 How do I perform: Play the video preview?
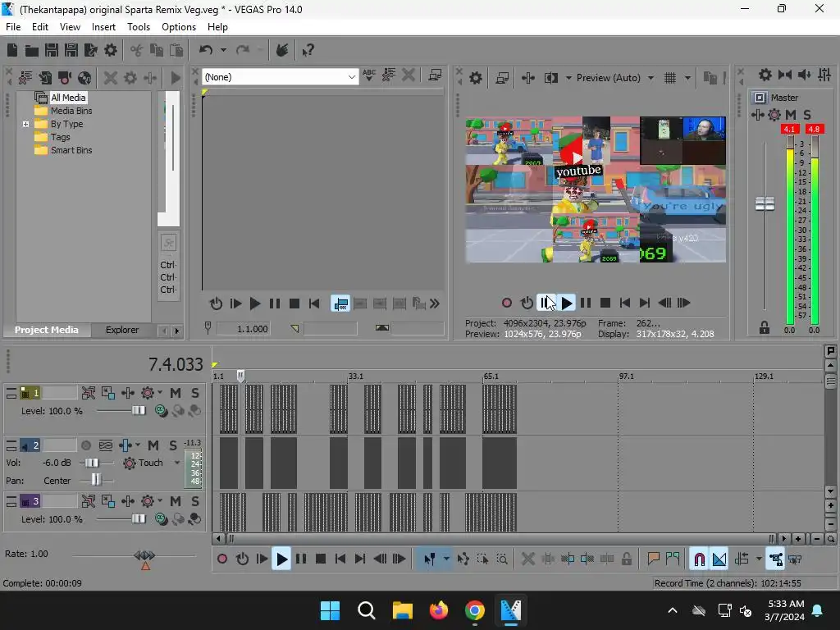566,304
